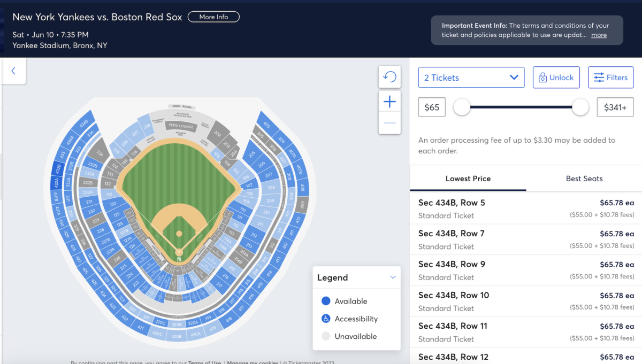Click the $341+ maximum price field
Screen dimensions: 642x364
pyautogui.click(x=615, y=107)
